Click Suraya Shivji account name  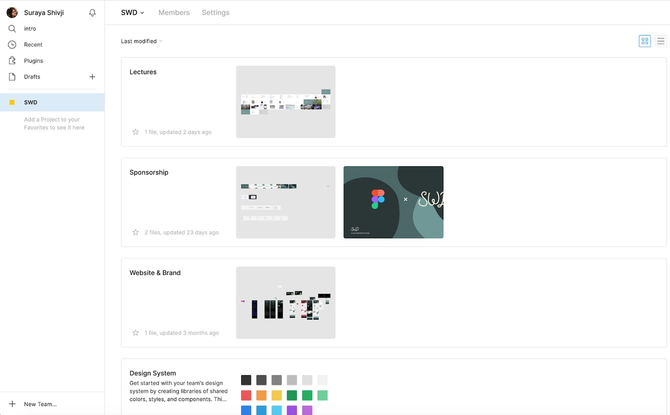pos(44,13)
